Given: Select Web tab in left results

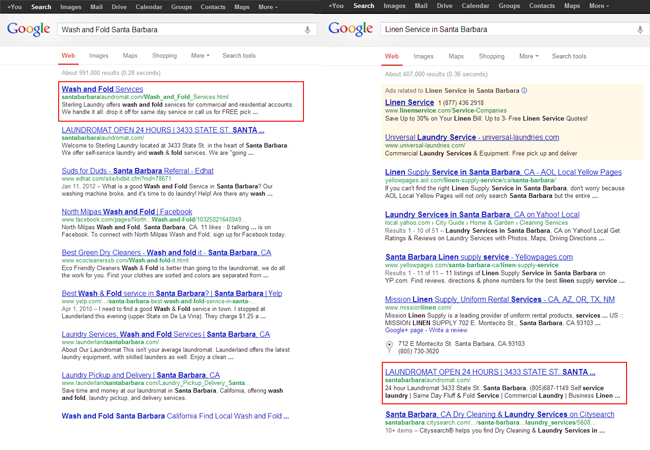Looking at the screenshot, I should [x=68, y=56].
